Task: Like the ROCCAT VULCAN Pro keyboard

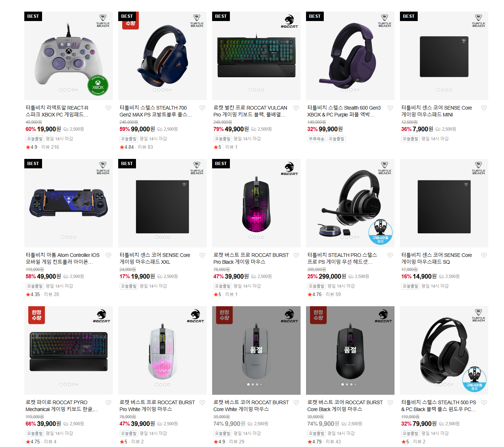Action: tap(296, 108)
